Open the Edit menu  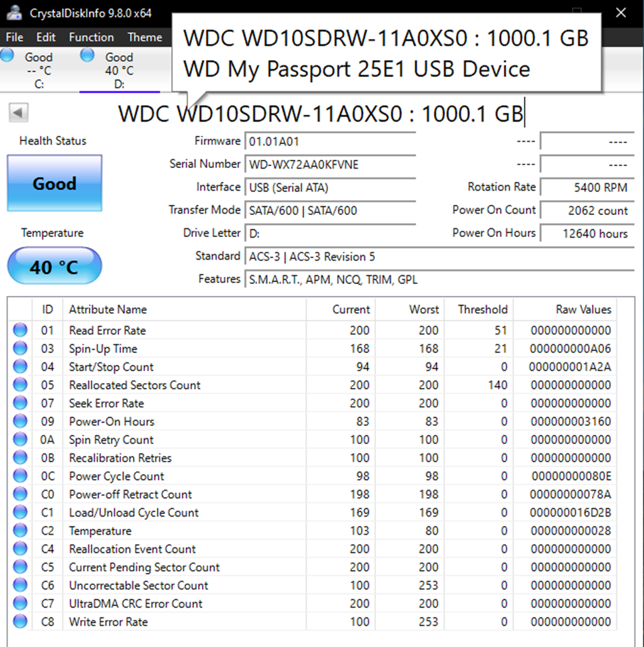tap(46, 37)
